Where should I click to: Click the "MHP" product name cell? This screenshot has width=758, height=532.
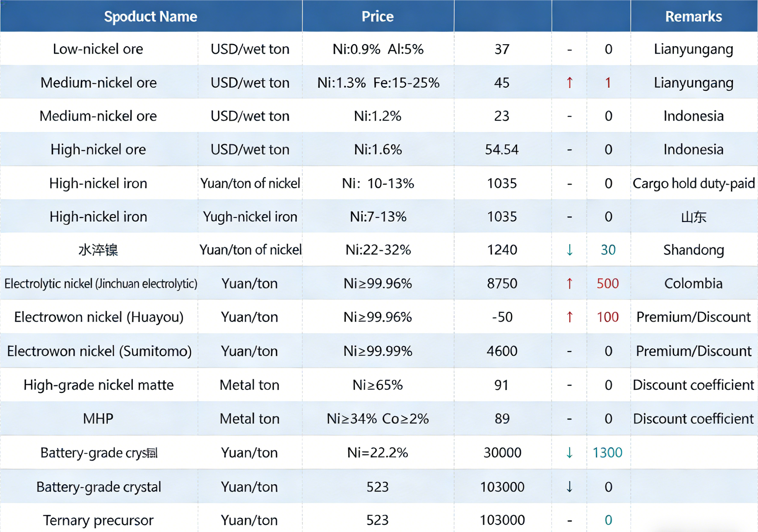(x=98, y=419)
